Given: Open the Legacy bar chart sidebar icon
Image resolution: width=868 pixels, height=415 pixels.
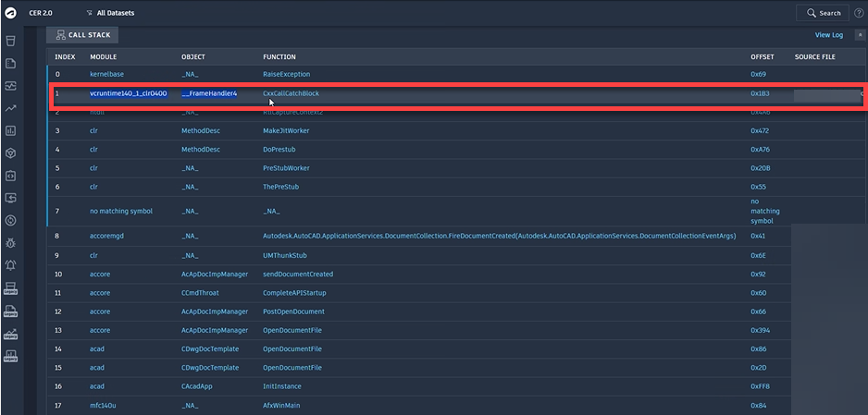Looking at the screenshot, I should (x=10, y=356).
